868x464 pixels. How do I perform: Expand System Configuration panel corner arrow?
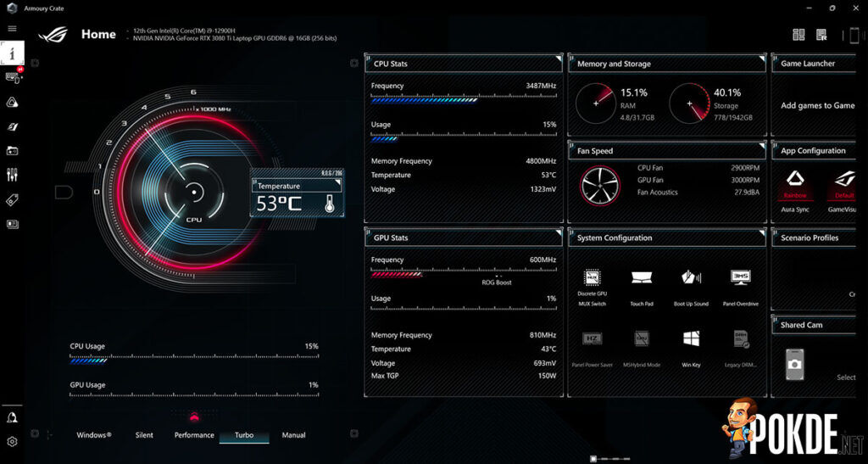pos(762,232)
